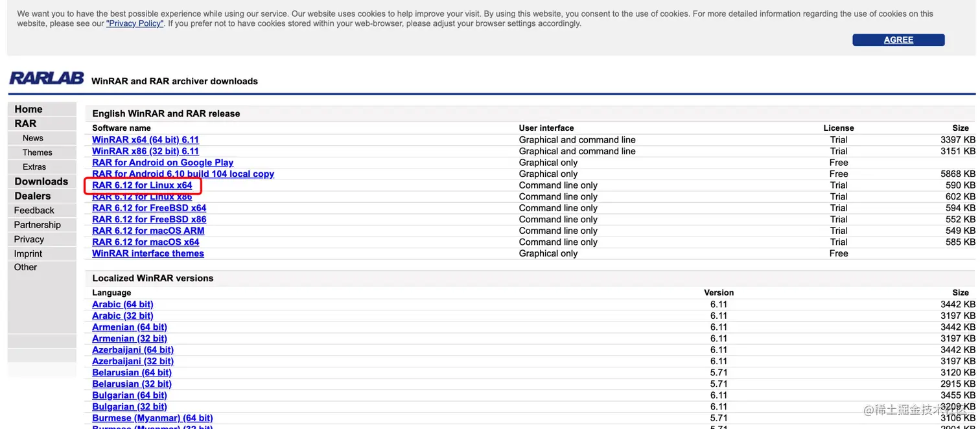This screenshot has height=429, width=980.
Task: Open Imprint in the sidebar
Action: (28, 254)
